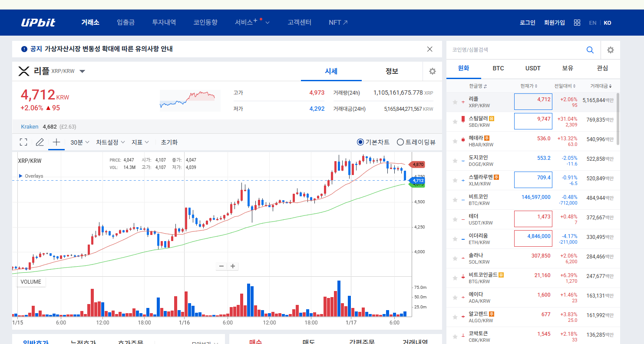Open the 지표 indicators dropdown
The width and height of the screenshot is (644, 344).
(140, 142)
